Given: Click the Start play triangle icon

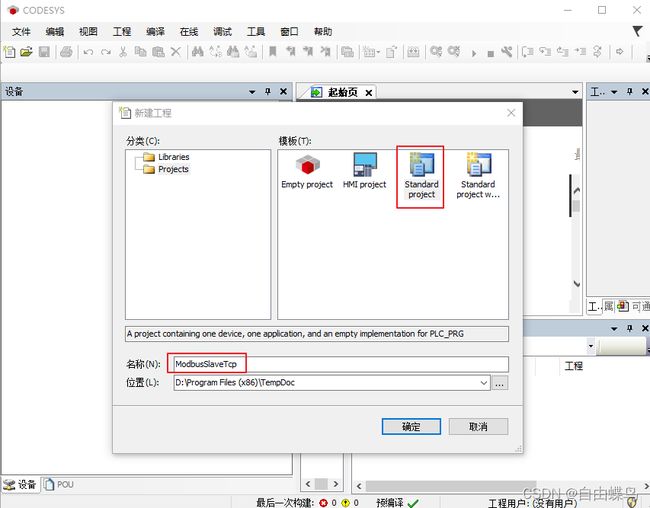Looking at the screenshot, I should click(473, 53).
